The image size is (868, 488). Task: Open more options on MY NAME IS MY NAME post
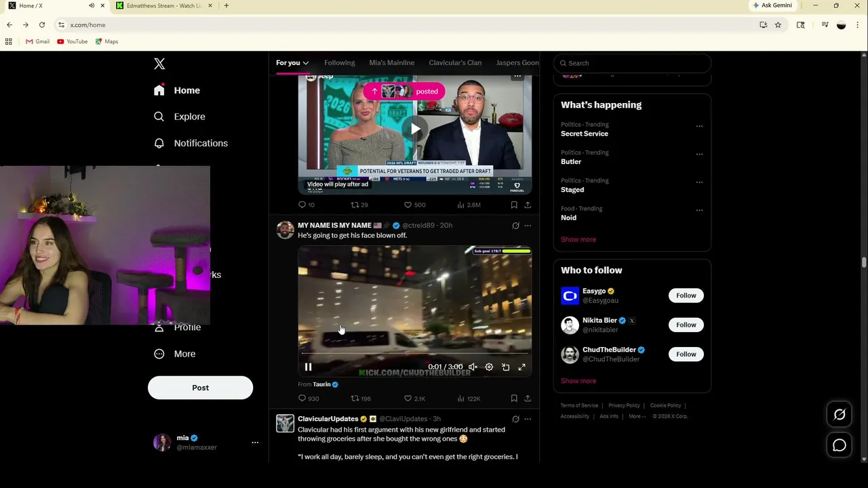pos(528,226)
